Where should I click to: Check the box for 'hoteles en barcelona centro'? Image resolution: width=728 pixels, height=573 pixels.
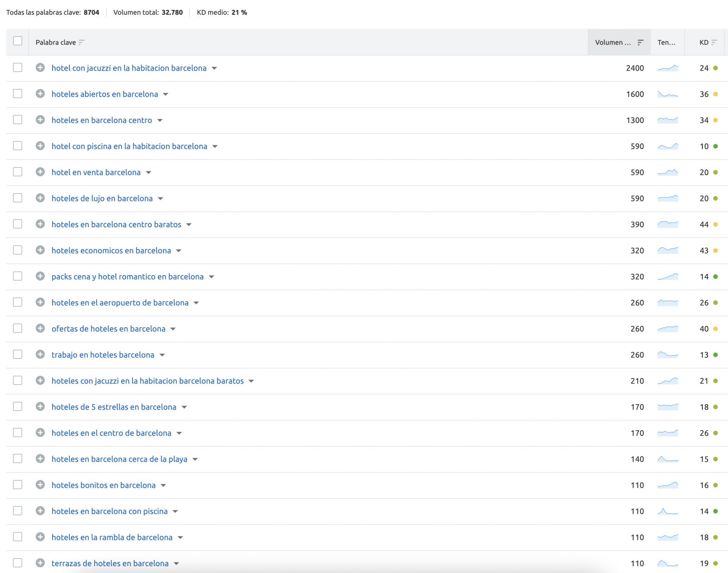pyautogui.click(x=18, y=120)
